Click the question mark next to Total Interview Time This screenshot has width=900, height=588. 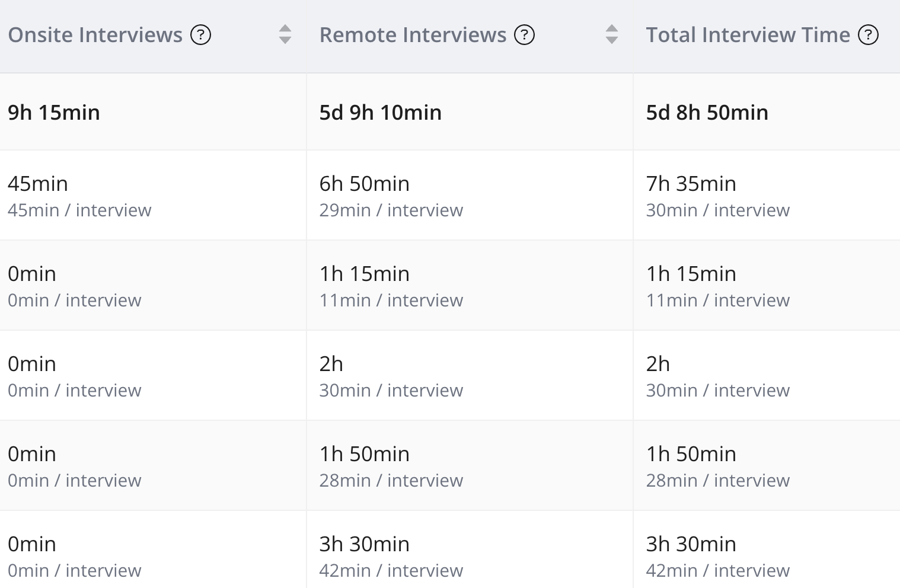pyautogui.click(x=868, y=35)
